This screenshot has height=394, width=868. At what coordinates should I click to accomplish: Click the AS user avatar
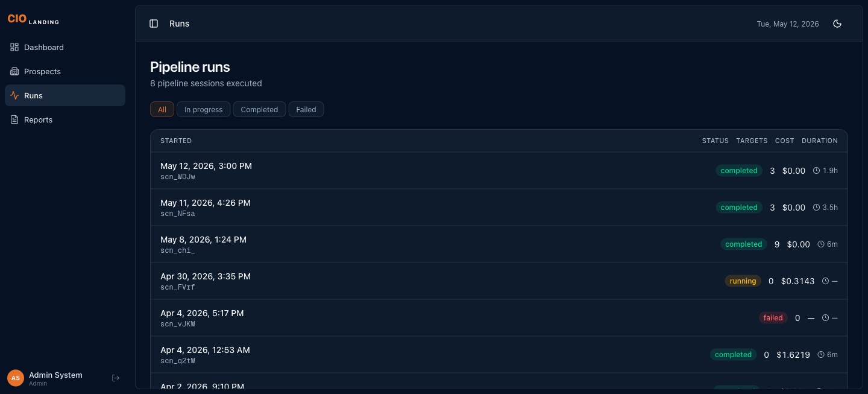click(16, 378)
